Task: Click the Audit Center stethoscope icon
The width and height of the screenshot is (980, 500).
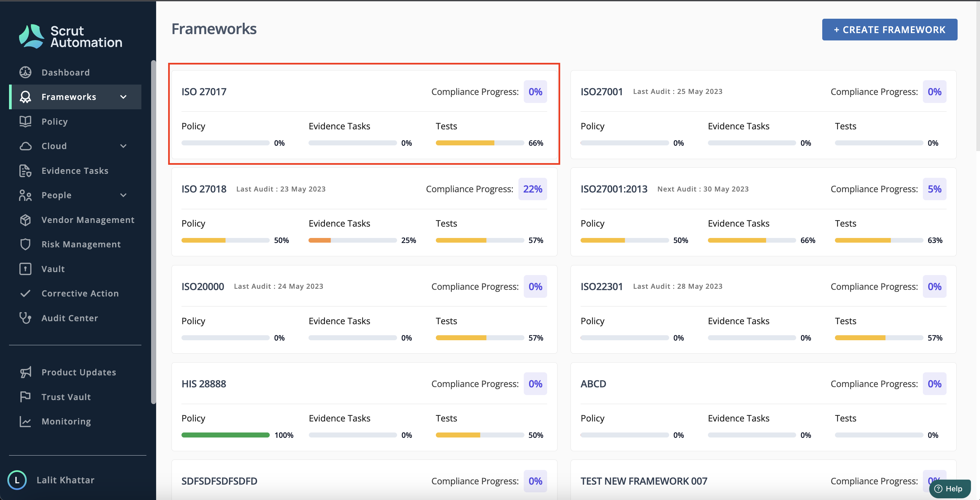Action: coord(25,318)
